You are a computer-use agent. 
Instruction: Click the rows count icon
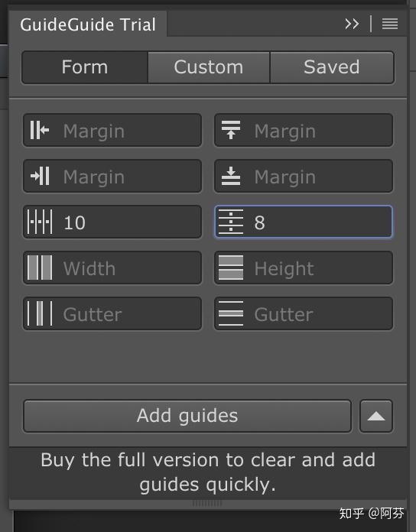231,222
